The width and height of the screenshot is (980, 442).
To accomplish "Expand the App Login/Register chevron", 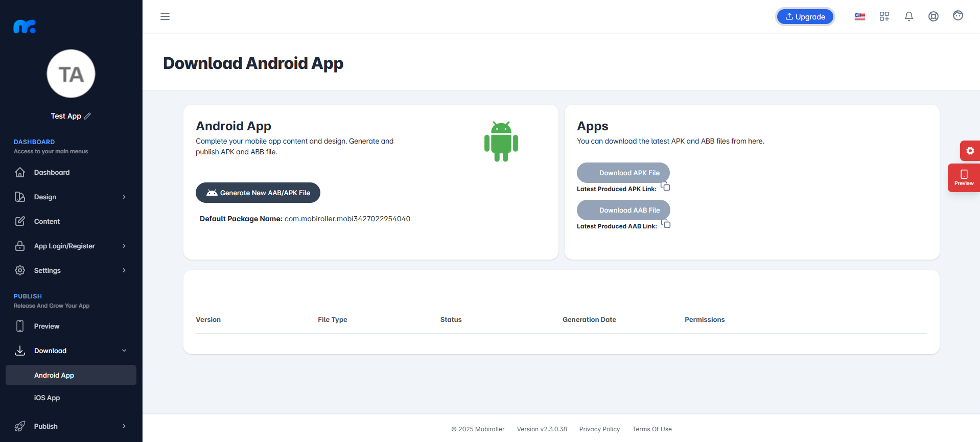I will coord(124,246).
